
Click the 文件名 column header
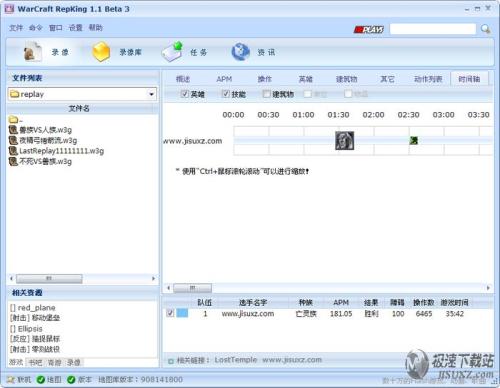point(79,108)
